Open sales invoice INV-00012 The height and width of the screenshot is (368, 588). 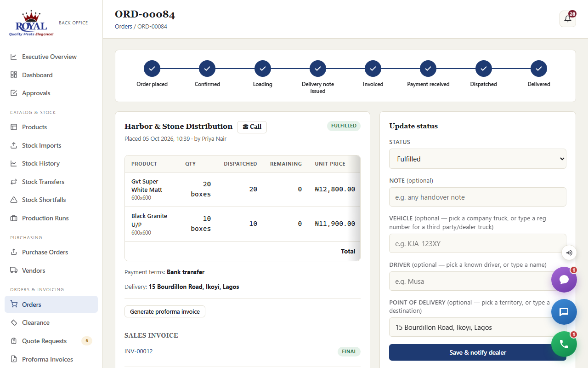coord(139,351)
